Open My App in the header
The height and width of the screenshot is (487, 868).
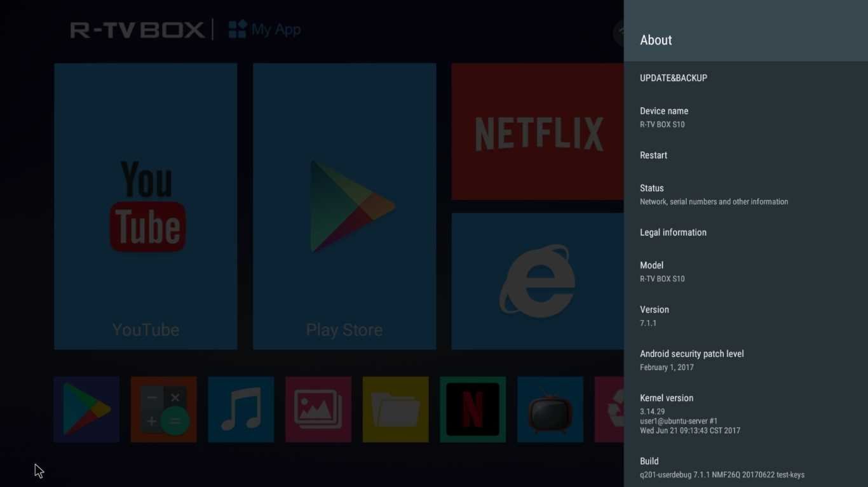pyautogui.click(x=264, y=29)
